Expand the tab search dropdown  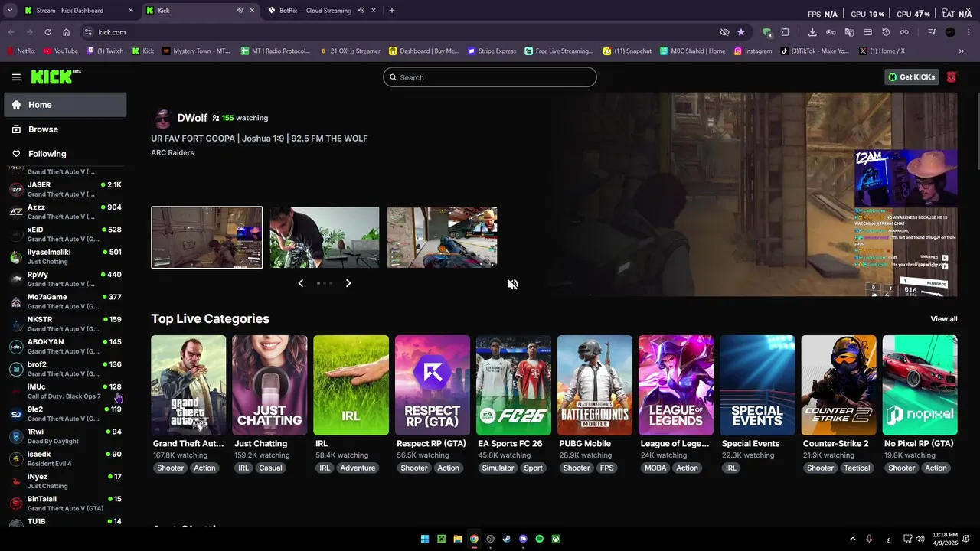click(x=10, y=11)
